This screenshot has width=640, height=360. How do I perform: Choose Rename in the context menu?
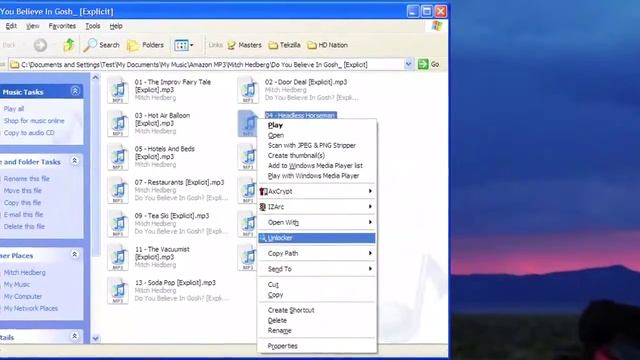317,331
